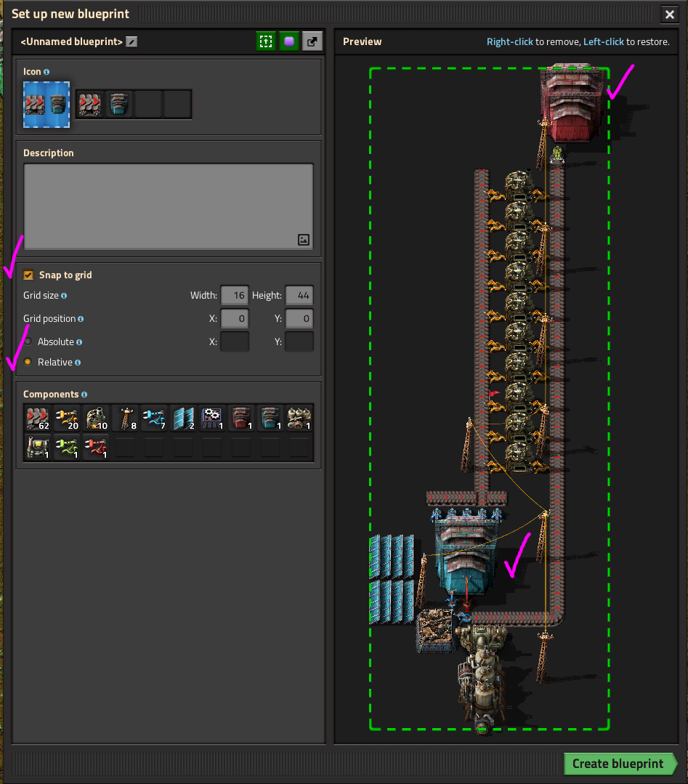Click the empty Absolute Y input field

pyautogui.click(x=299, y=342)
